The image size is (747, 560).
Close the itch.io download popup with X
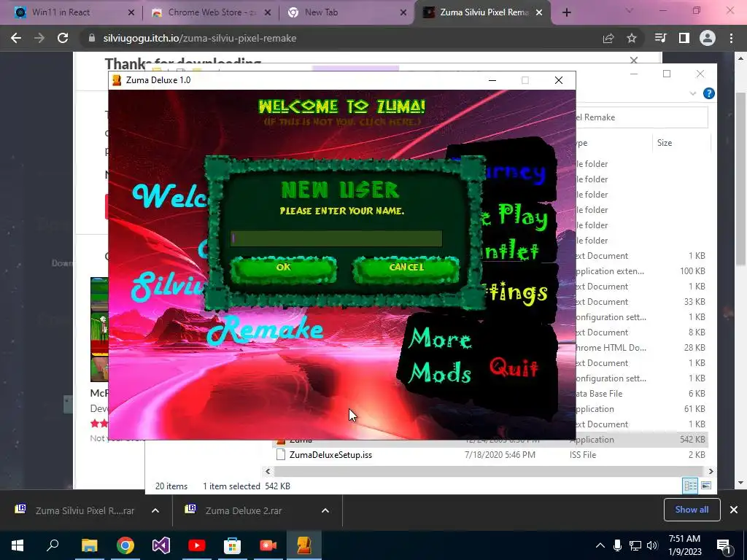[634, 60]
